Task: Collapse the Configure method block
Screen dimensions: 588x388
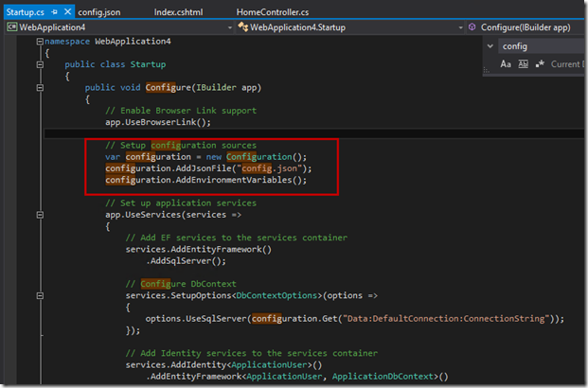Action: [x=40, y=88]
